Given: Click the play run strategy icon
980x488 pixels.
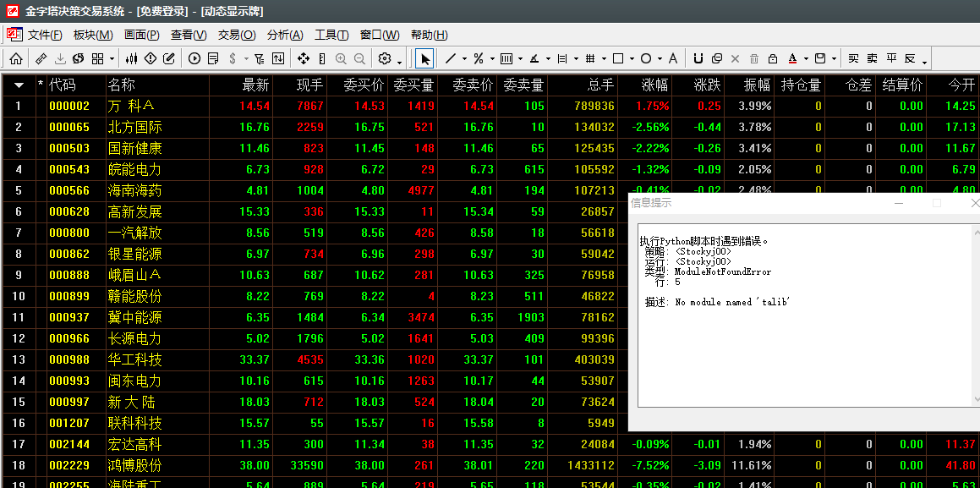Looking at the screenshot, I should (194, 58).
